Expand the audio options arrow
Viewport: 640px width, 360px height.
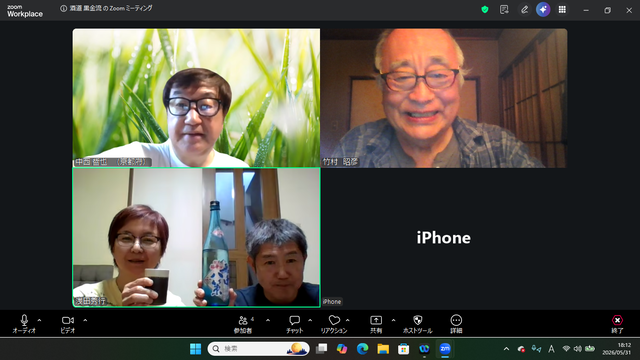point(39,320)
